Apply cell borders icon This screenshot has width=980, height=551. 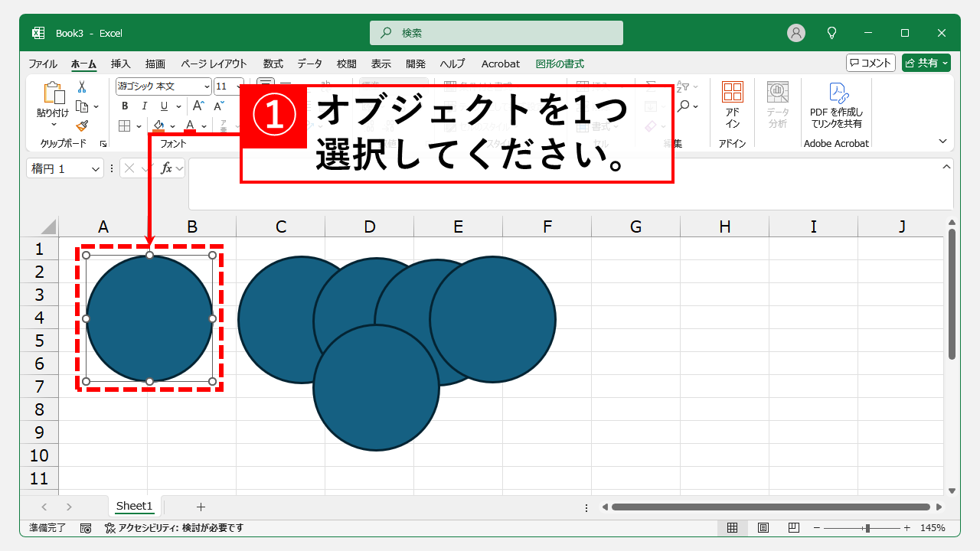click(125, 126)
